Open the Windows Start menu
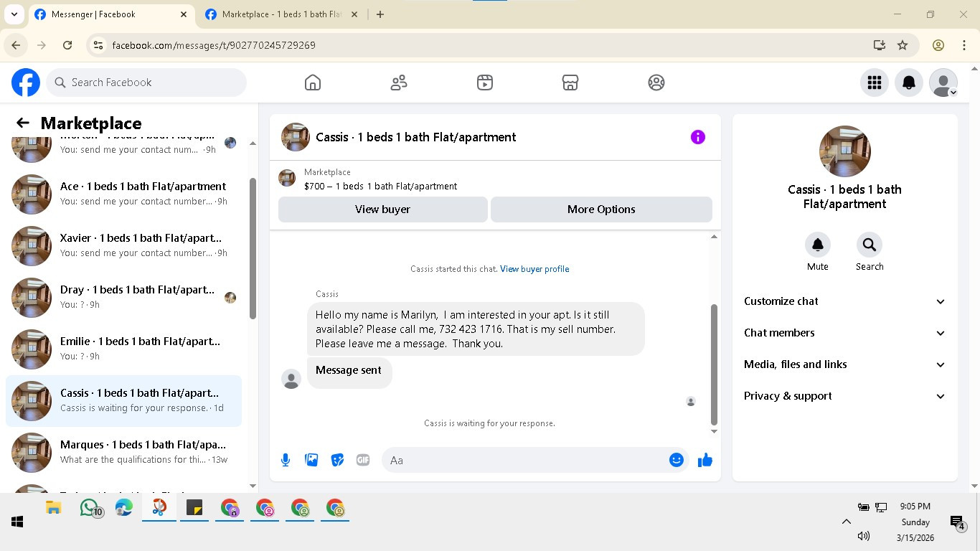This screenshot has height=551, width=980. 17,522
